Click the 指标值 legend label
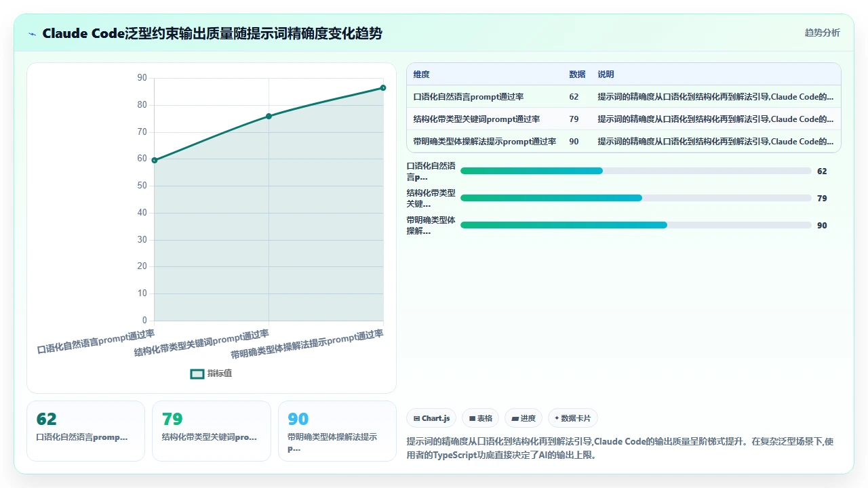 [x=220, y=374]
